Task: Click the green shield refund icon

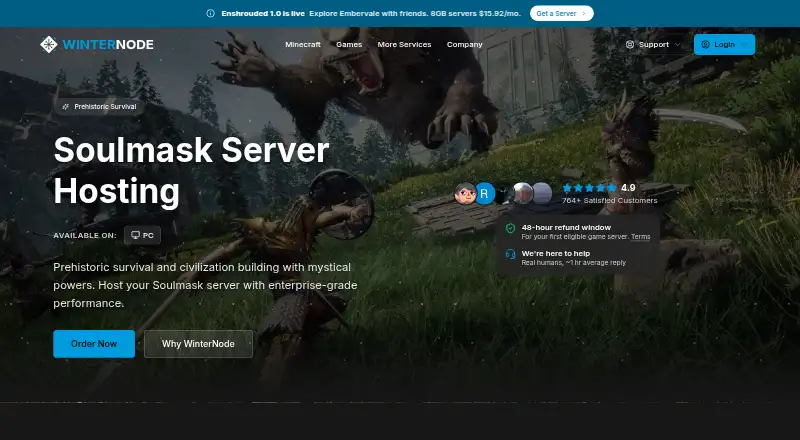Action: tap(510, 228)
